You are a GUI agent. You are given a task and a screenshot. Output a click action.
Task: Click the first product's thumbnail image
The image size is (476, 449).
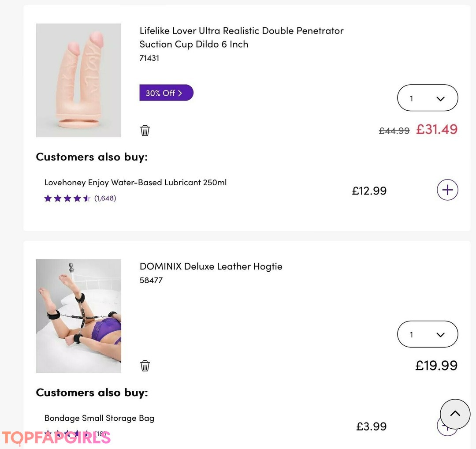[x=78, y=80]
